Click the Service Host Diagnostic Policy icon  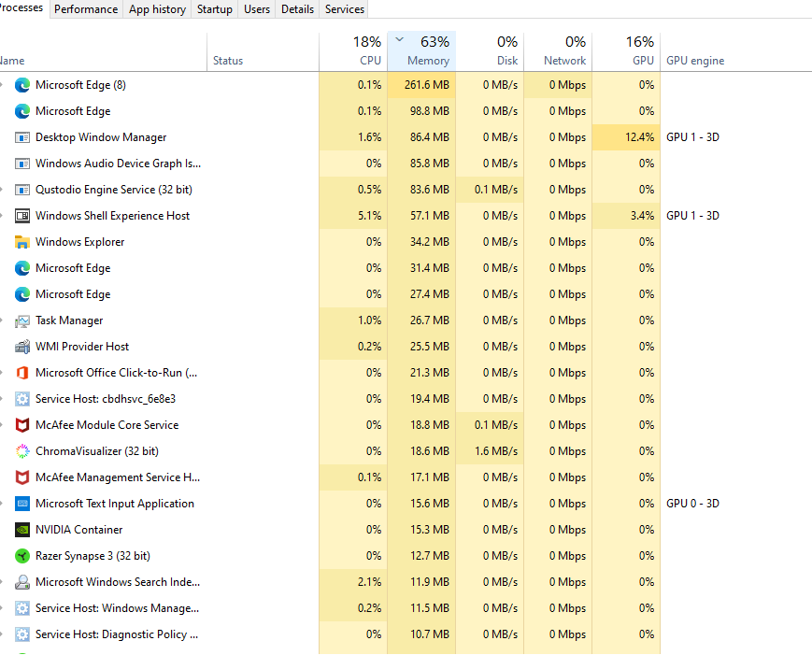click(22, 634)
